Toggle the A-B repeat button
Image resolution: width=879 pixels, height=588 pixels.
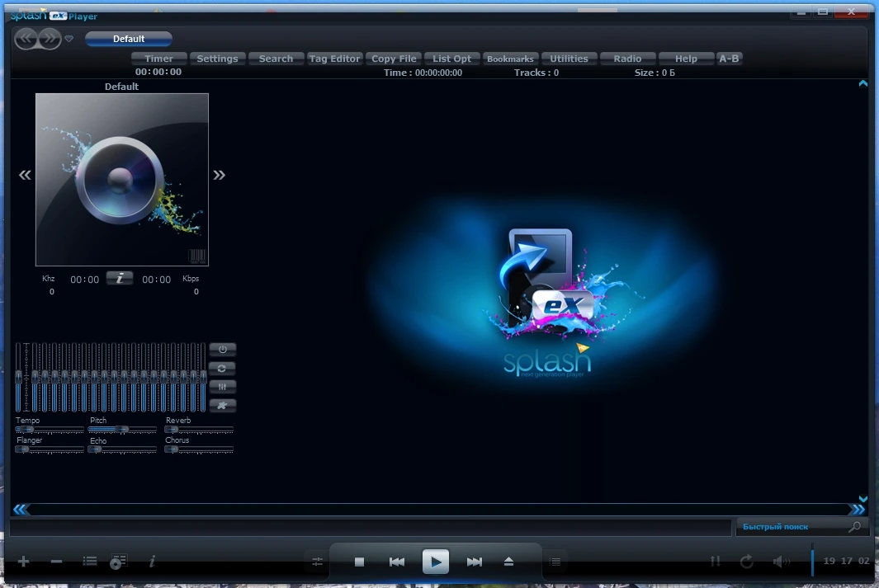click(x=730, y=59)
